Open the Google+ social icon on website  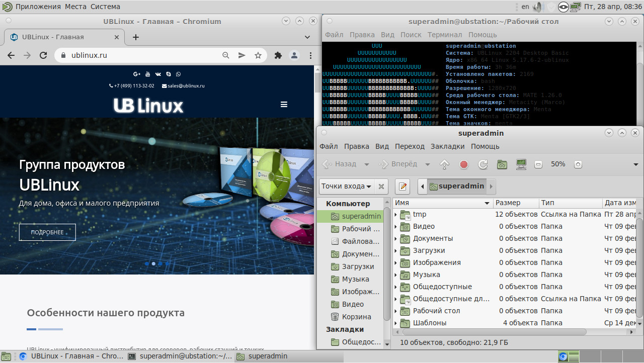click(137, 74)
